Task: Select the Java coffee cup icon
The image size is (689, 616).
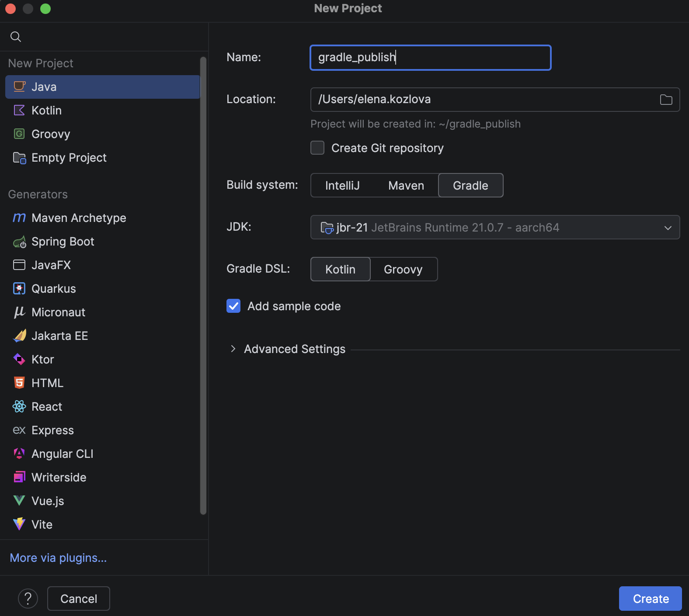Action: pos(19,87)
